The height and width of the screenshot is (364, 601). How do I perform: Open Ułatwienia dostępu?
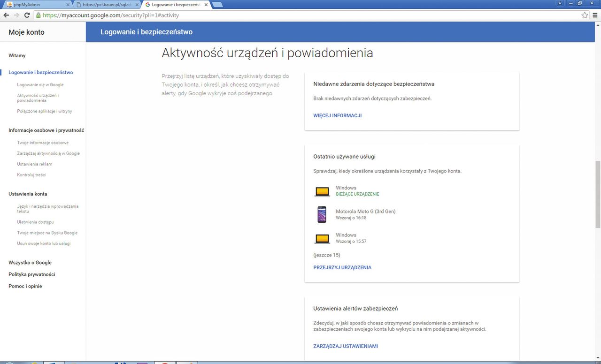coord(35,222)
